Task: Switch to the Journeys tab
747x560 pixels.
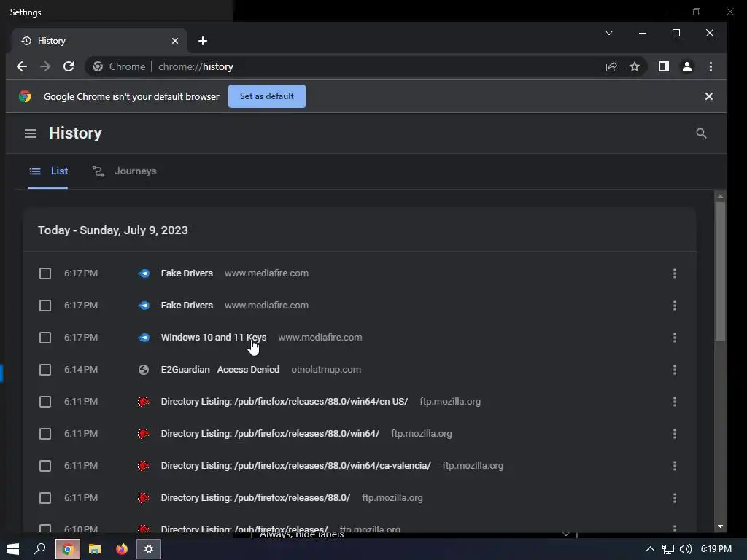Action: [x=124, y=171]
